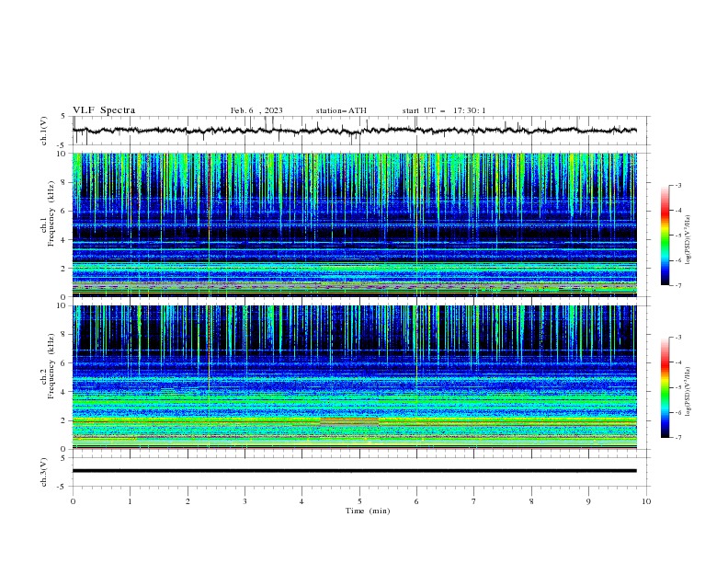728x563 pixels.
Task: Click the "-4" tick on ch.2 colorbar
Action: [677, 362]
